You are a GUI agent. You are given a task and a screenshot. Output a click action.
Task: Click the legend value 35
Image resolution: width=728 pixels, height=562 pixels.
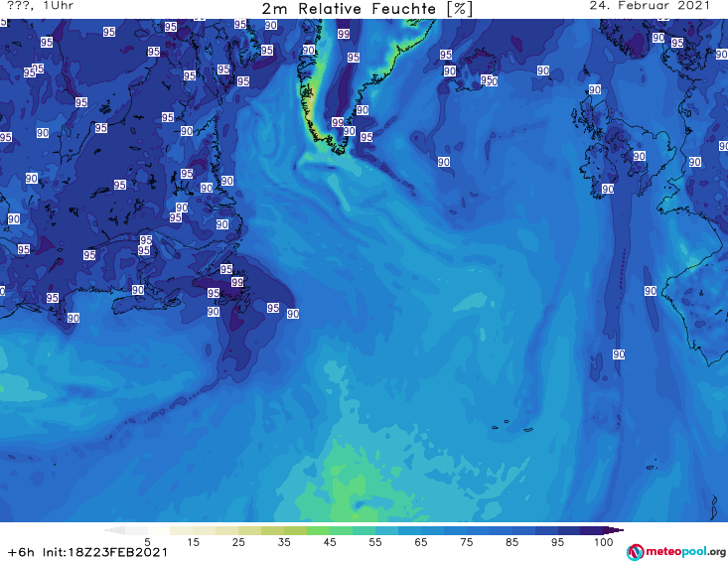pyautogui.click(x=284, y=542)
